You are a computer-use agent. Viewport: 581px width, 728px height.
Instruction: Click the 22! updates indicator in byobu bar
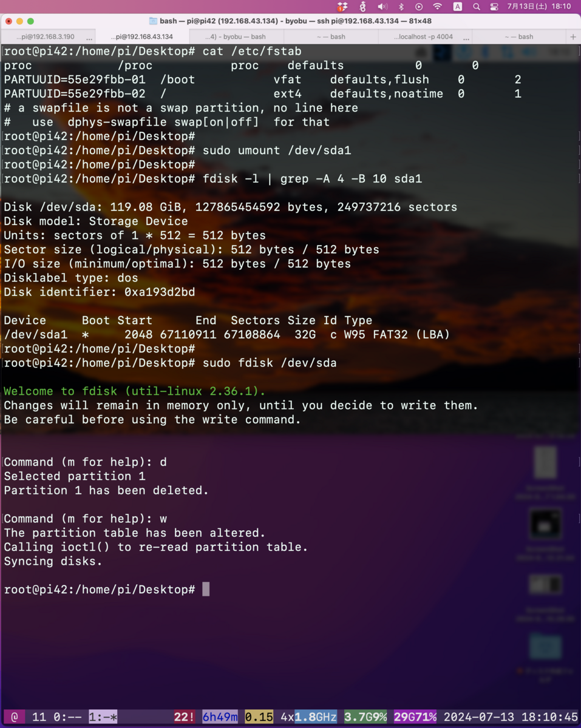185,717
